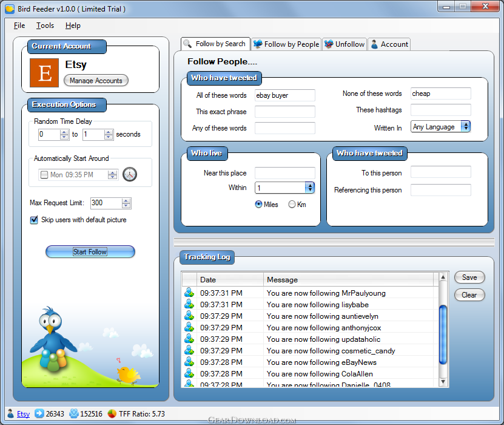Click the Manage Accounts button

tap(96, 80)
